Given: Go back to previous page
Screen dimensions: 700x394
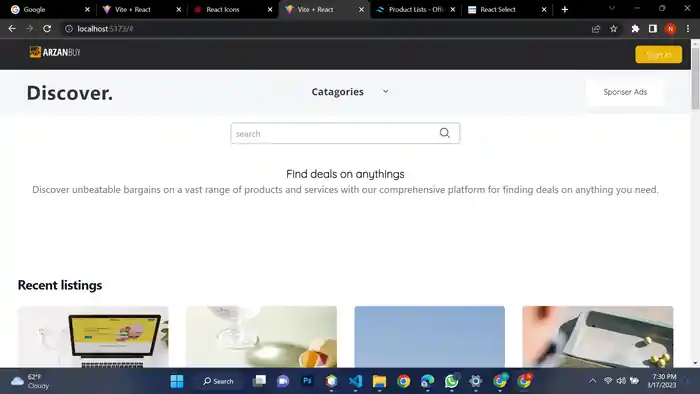Looking at the screenshot, I should [12, 29].
